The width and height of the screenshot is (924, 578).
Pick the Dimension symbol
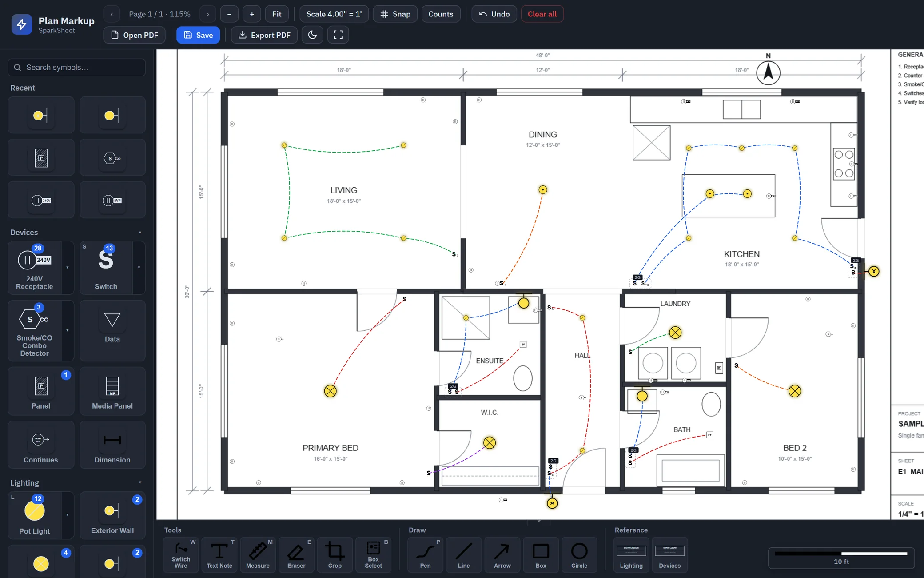(112, 445)
